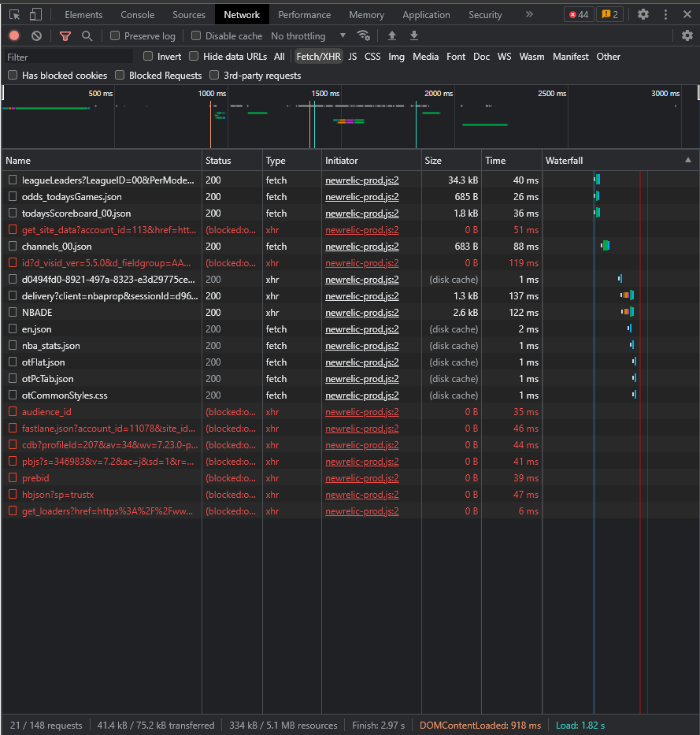Select the Fetch/XHR filter tab

pos(318,56)
